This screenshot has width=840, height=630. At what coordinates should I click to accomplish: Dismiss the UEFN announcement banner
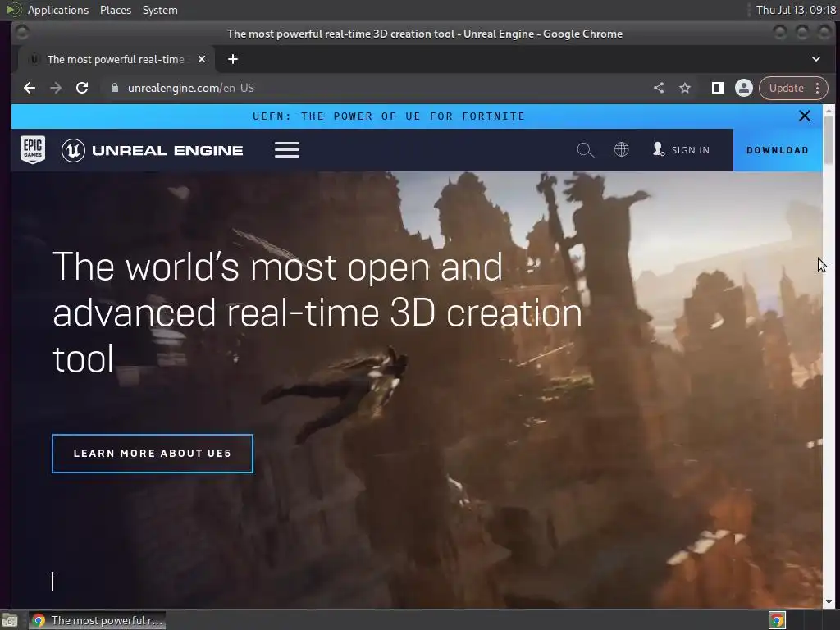tap(804, 116)
